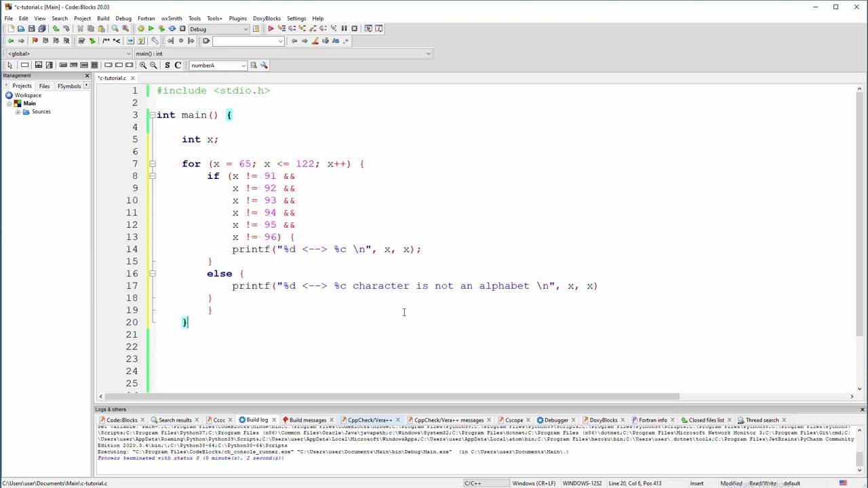
Task: Click the Abort build icon
Action: coord(182,28)
